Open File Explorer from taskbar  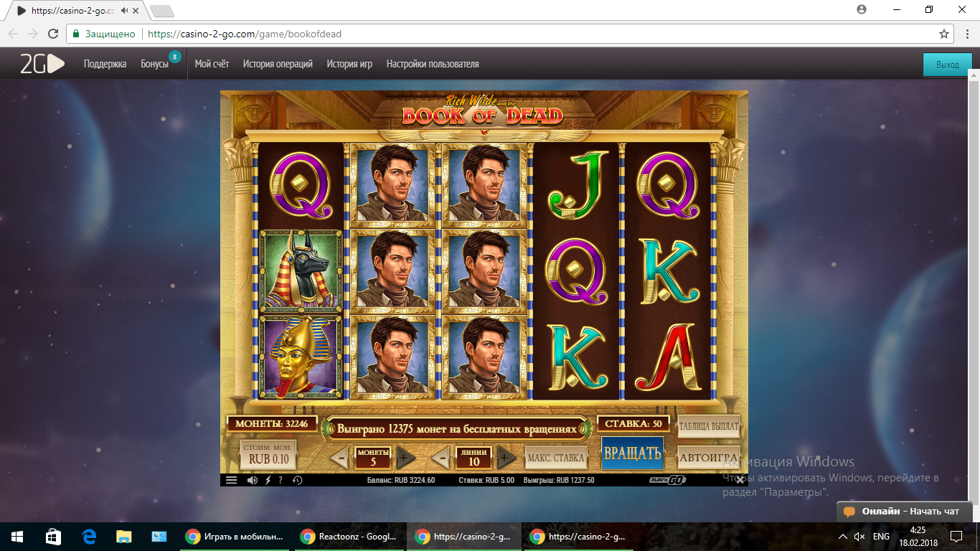coord(124,537)
